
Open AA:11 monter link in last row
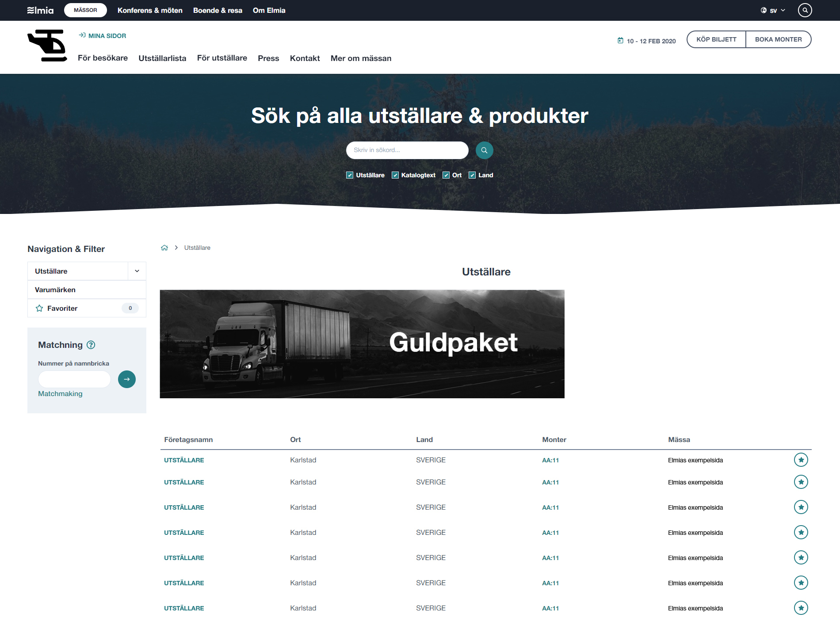tap(550, 608)
